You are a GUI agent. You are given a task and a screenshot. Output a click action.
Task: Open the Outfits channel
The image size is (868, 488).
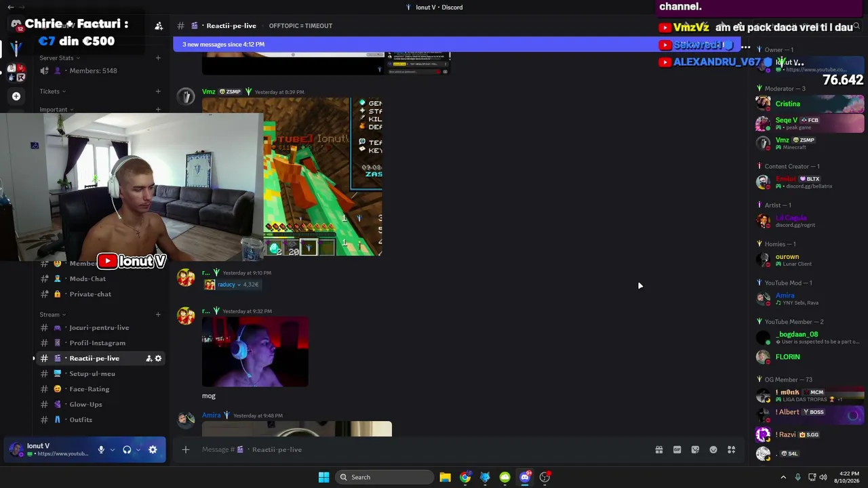(100, 420)
